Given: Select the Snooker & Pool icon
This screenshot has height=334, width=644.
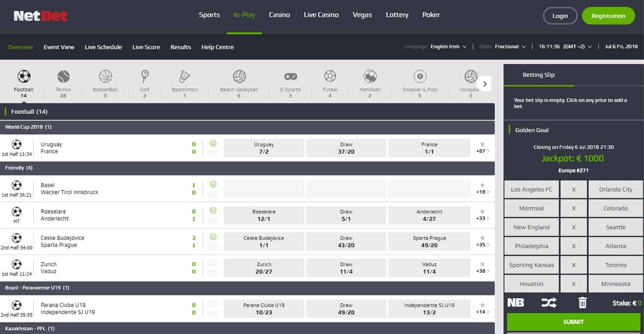Looking at the screenshot, I should [420, 76].
